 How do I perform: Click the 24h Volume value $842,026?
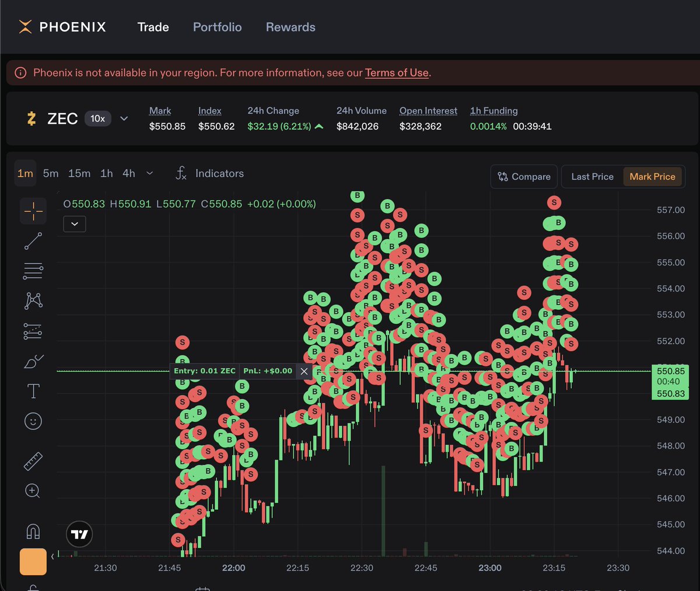(x=358, y=127)
